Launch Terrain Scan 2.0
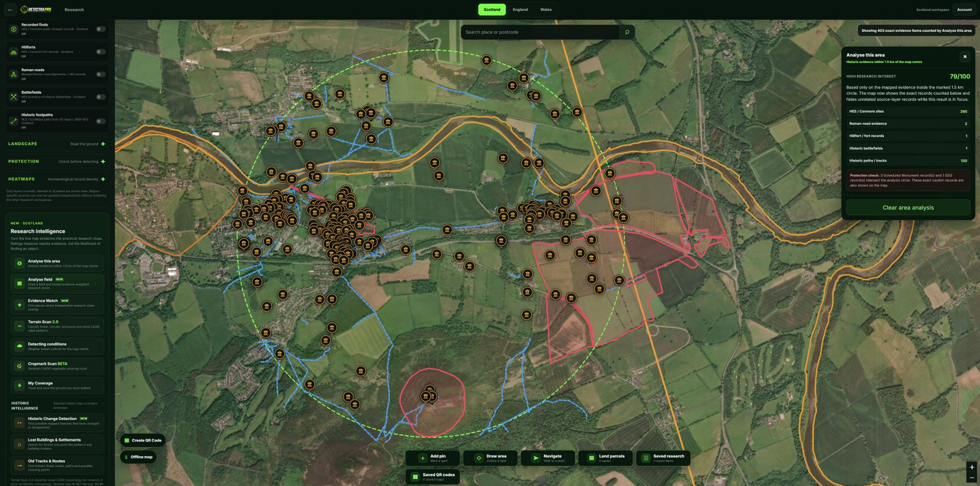 pos(58,326)
